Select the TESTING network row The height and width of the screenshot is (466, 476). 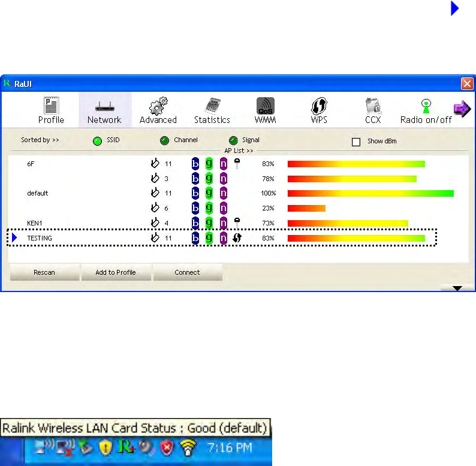(x=222, y=237)
